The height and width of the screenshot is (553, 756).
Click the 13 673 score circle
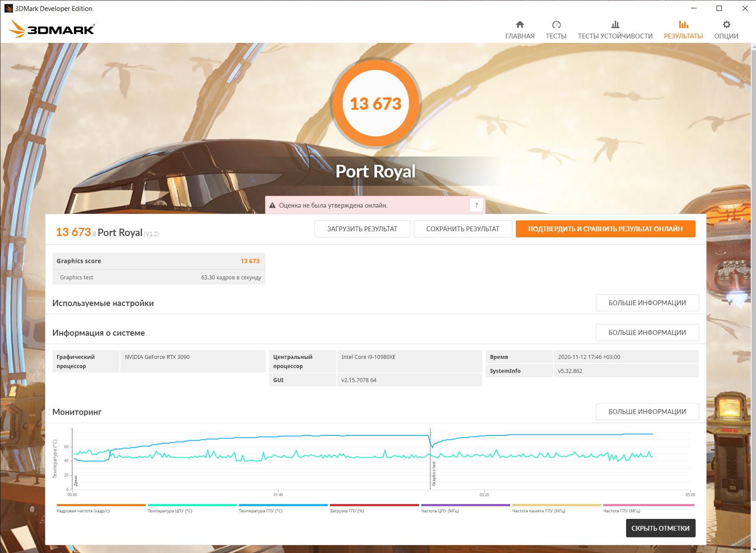pyautogui.click(x=375, y=104)
